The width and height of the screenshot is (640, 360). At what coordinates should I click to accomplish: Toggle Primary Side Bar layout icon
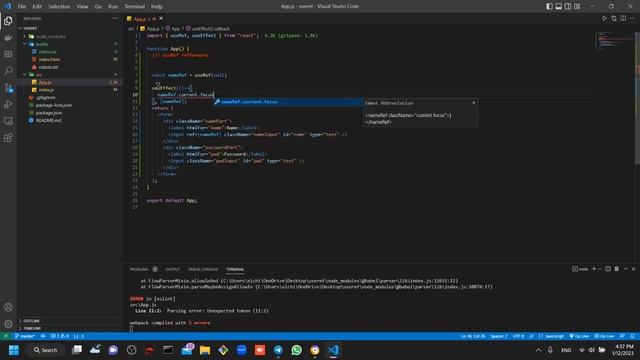pyautogui.click(x=549, y=6)
